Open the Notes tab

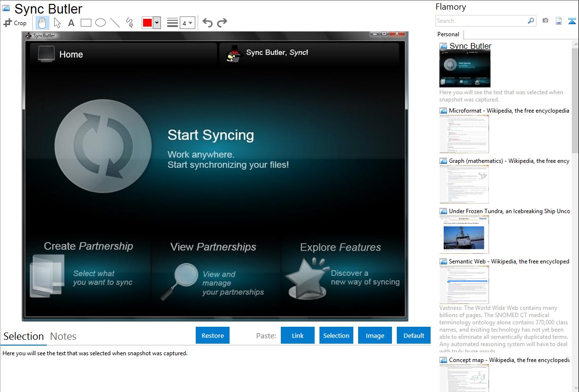[x=63, y=336]
